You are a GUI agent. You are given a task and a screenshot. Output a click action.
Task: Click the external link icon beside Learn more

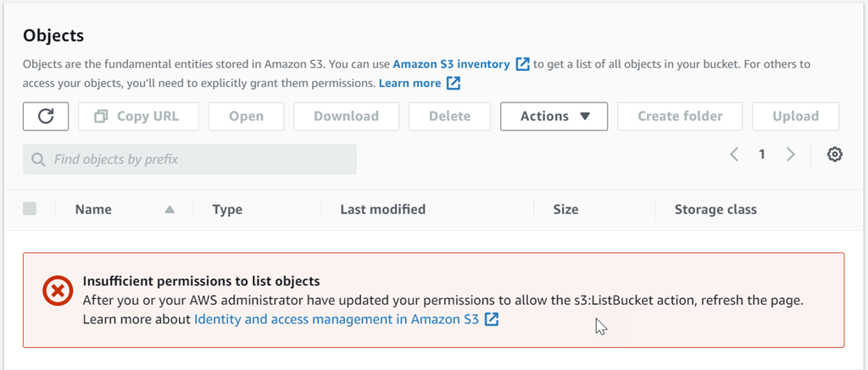453,83
